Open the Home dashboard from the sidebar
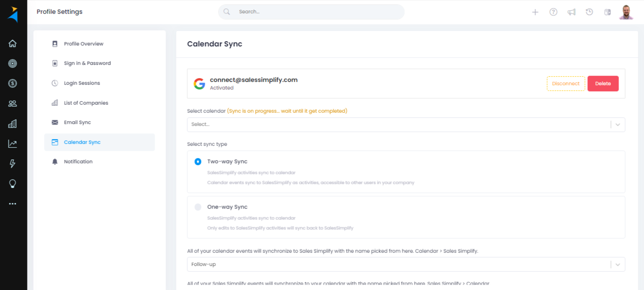The width and height of the screenshot is (644, 290). tap(12, 43)
